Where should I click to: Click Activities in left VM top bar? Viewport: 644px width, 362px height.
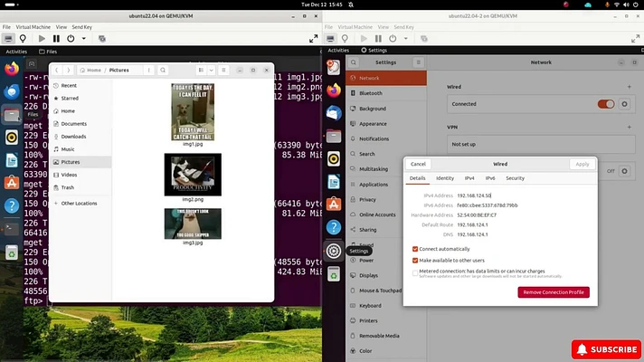click(x=16, y=52)
